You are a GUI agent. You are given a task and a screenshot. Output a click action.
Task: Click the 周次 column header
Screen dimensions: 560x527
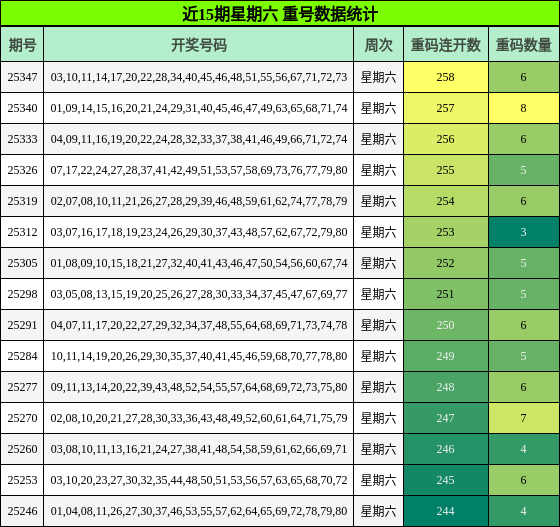[379, 45]
